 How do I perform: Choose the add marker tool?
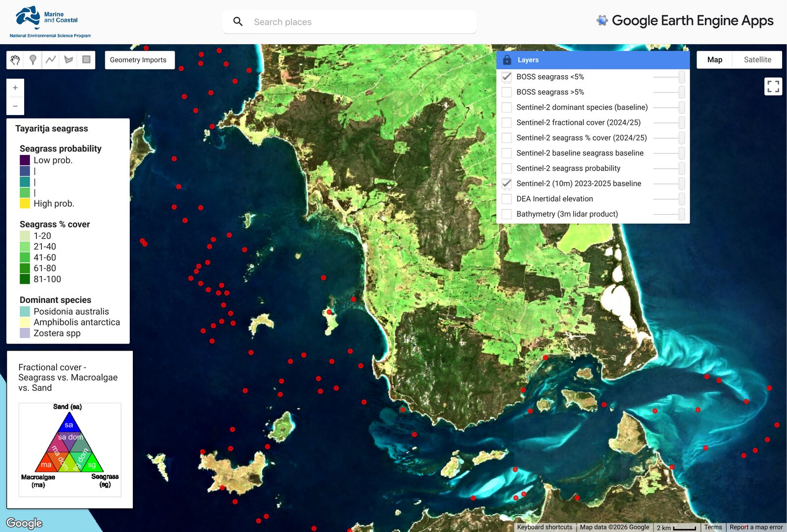[x=33, y=60]
